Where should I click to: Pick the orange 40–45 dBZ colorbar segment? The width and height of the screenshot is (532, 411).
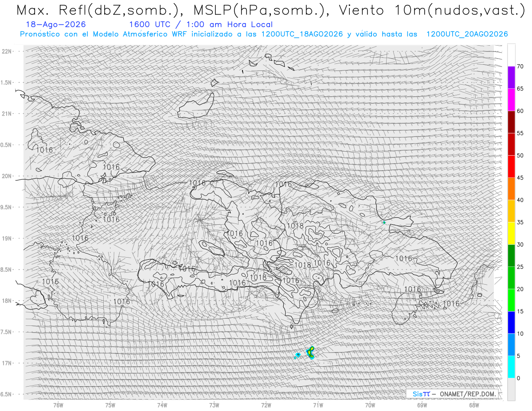(511, 189)
